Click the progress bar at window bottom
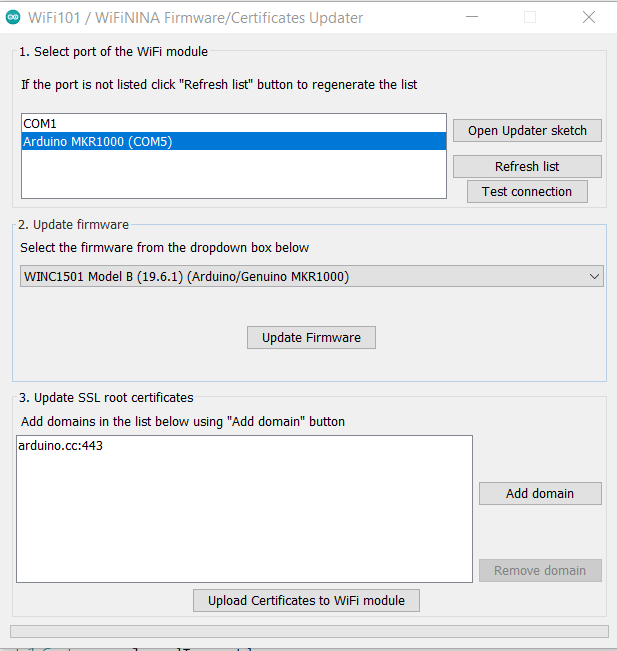Image resolution: width=617 pixels, height=651 pixels. click(309, 631)
